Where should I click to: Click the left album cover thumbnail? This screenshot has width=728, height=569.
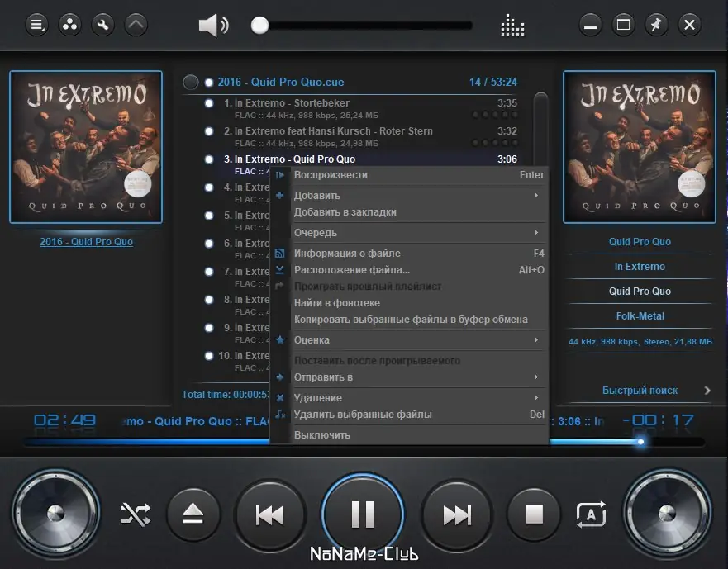pos(86,147)
